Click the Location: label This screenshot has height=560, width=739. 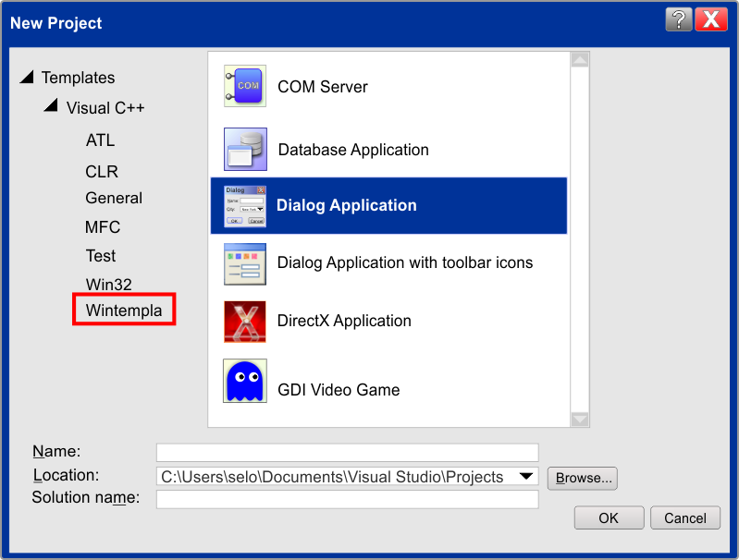tap(66, 475)
